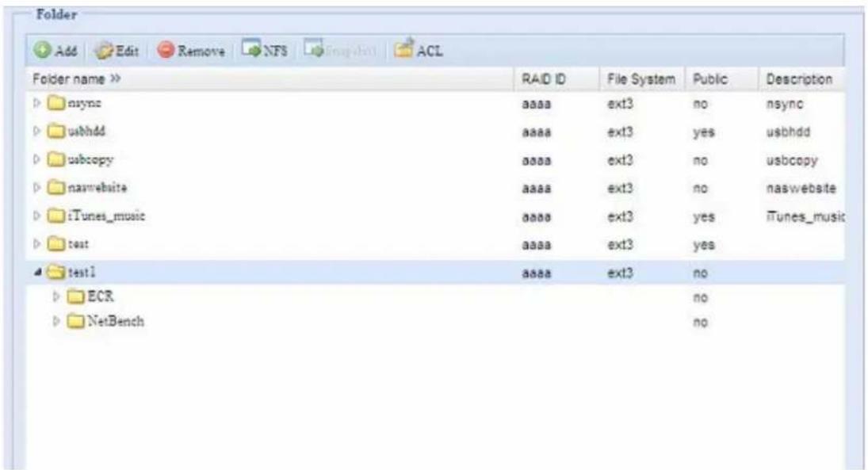This screenshot has width=868, height=470.
Task: Select the NetBench subfolder name
Action: click(116, 321)
